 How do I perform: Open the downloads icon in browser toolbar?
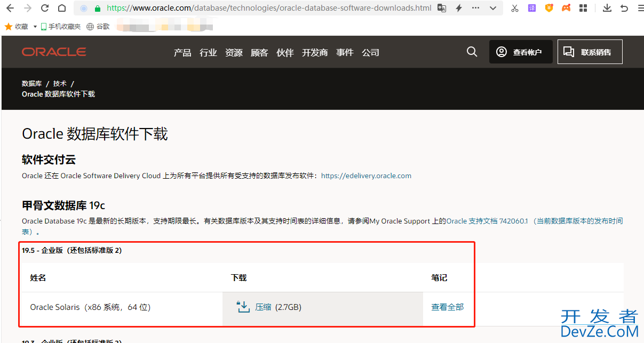click(x=607, y=8)
